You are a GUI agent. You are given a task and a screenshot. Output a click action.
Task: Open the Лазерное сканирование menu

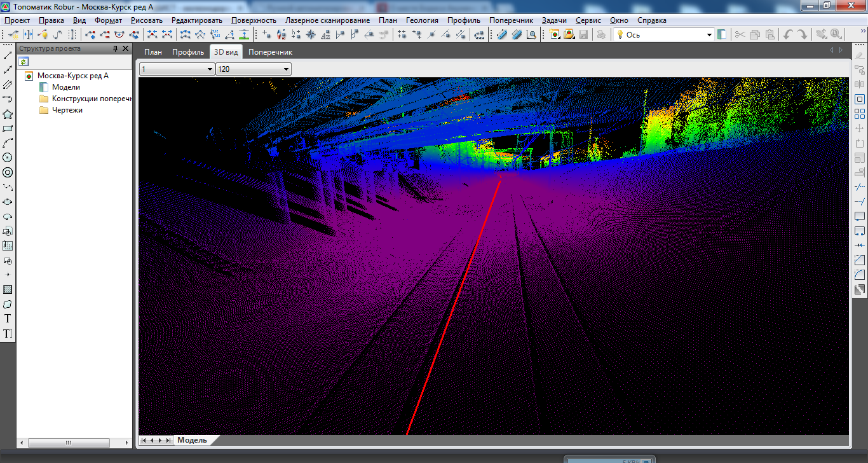(327, 20)
